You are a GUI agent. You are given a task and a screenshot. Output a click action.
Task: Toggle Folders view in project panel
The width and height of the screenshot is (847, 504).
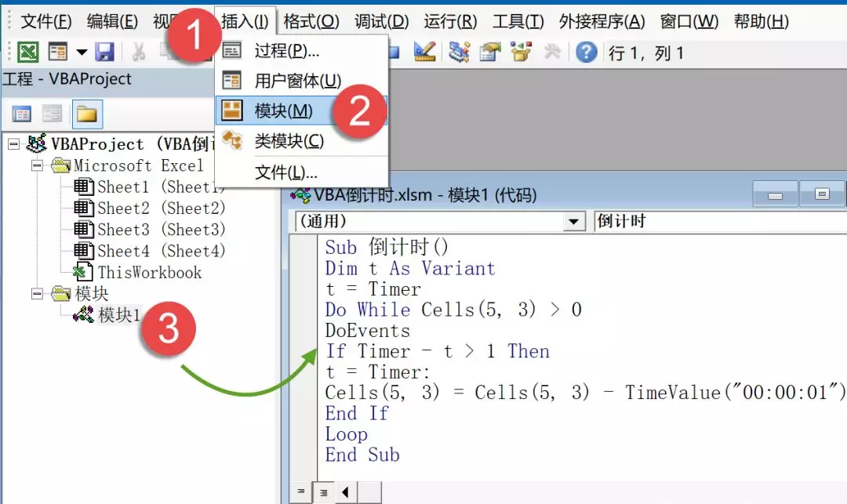(x=86, y=114)
